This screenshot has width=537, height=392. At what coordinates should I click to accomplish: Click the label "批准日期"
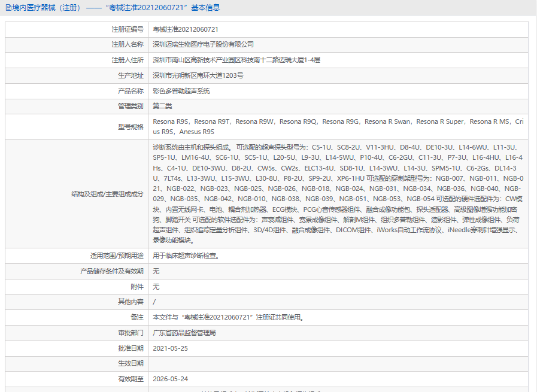(131, 348)
